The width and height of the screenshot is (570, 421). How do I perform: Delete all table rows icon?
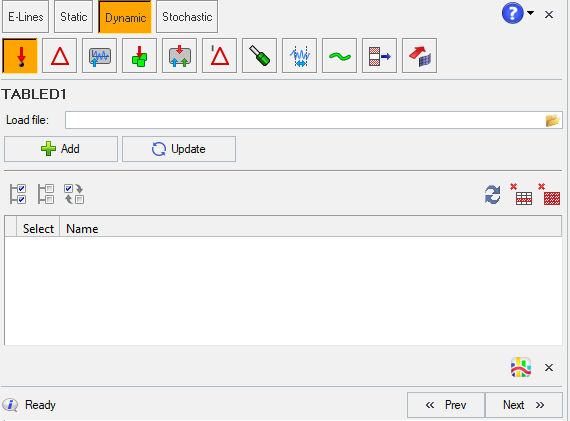click(550, 195)
